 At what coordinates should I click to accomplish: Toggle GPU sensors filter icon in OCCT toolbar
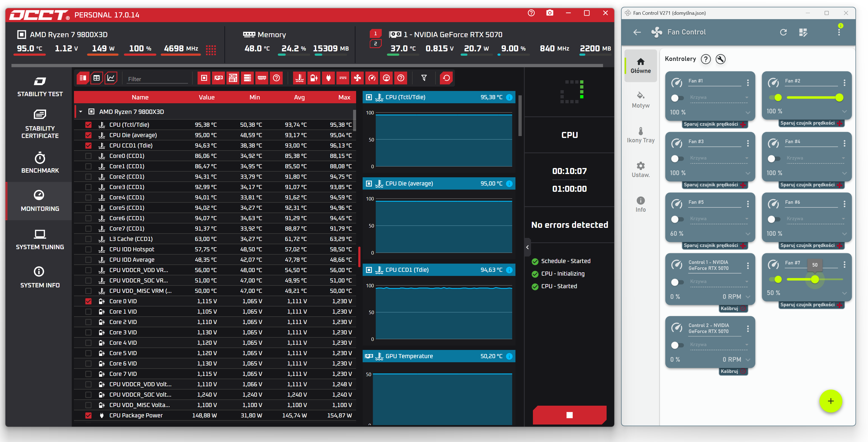218,78
